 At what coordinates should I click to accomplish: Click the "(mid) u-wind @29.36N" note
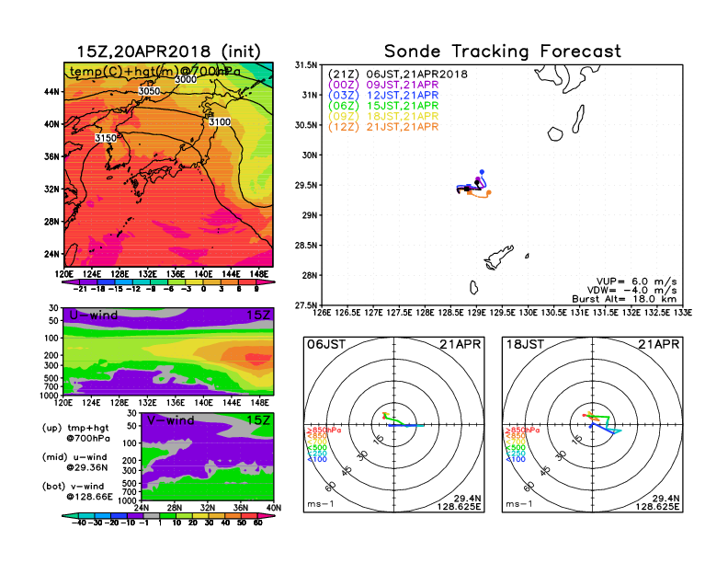(x=74, y=462)
